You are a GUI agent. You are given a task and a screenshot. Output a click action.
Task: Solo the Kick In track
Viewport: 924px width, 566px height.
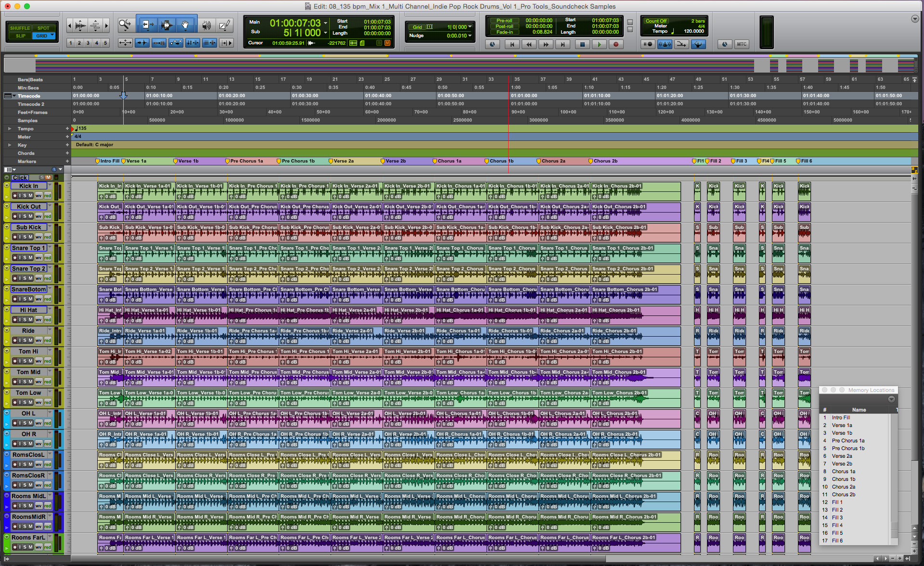tap(25, 196)
